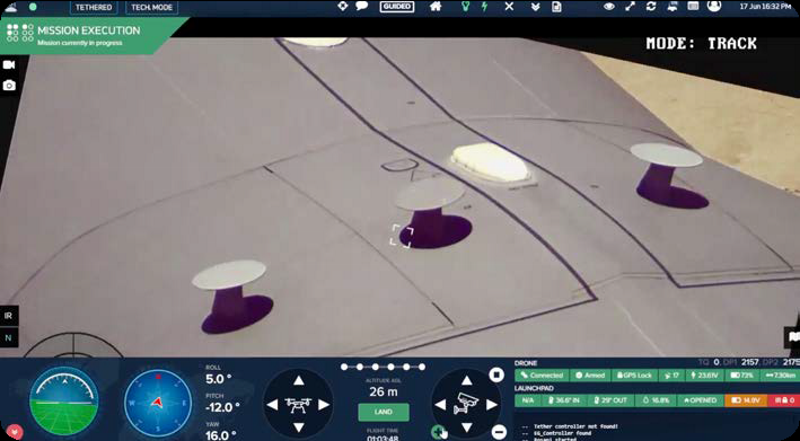
Task: Click the home icon in top toolbar
Action: [x=436, y=7]
